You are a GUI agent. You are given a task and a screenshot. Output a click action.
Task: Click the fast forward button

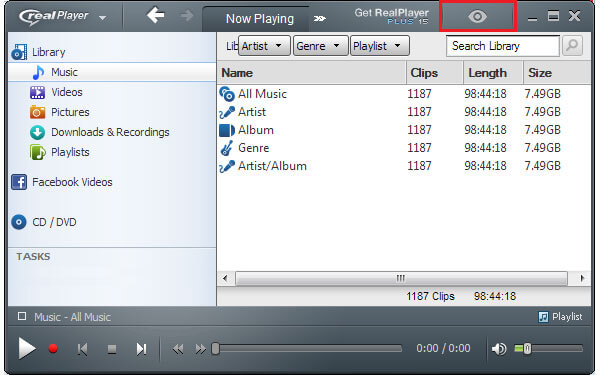(200, 349)
